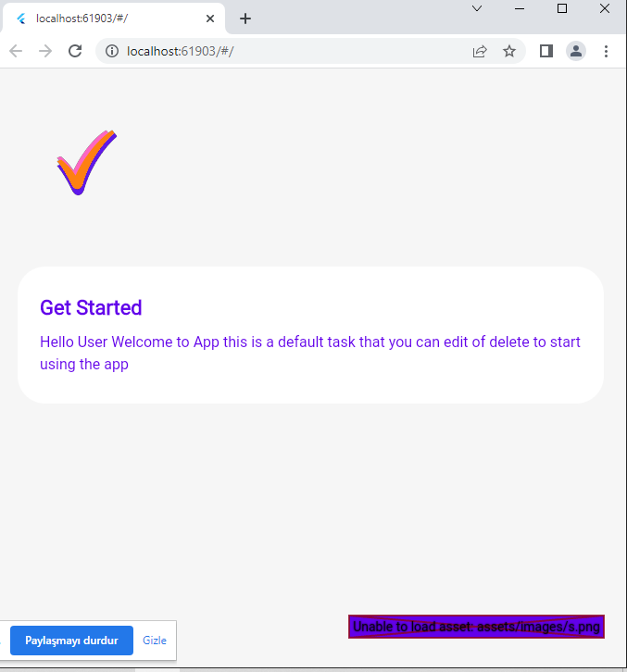Image resolution: width=627 pixels, height=672 pixels.
Task: Bookmark this tab with the star icon
Action: 509,51
